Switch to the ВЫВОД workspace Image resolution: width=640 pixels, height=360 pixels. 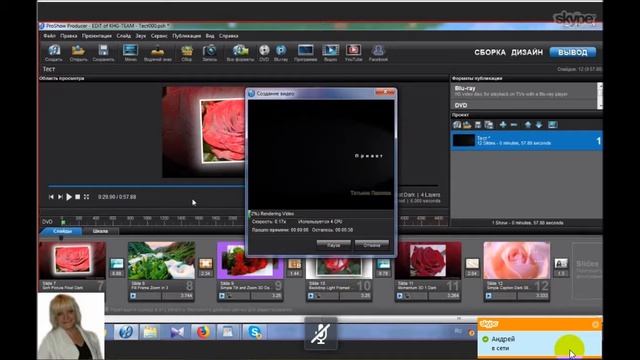click(573, 52)
